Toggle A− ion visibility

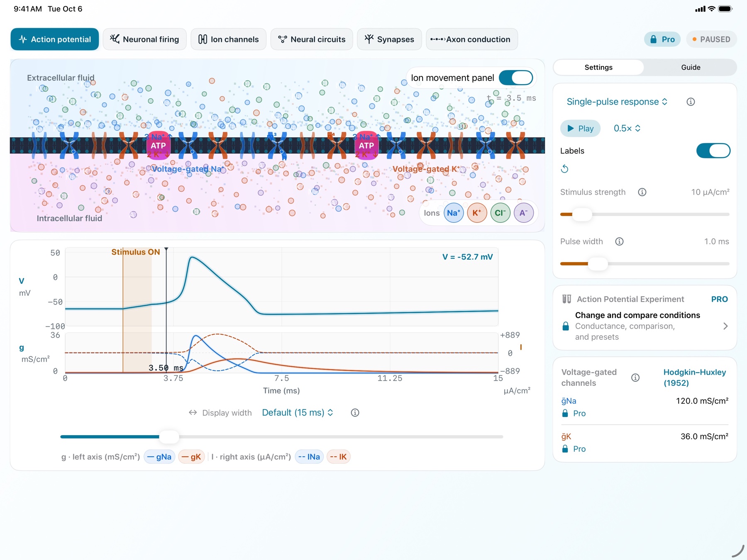[x=523, y=213]
